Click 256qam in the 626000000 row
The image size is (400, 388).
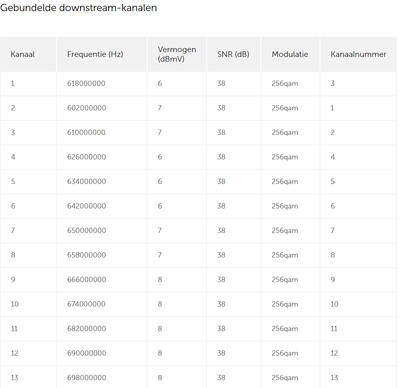pos(285,157)
